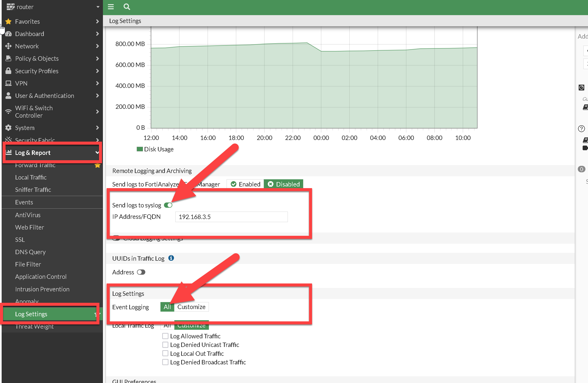Go to Intrusion Prevention logs

(42, 289)
